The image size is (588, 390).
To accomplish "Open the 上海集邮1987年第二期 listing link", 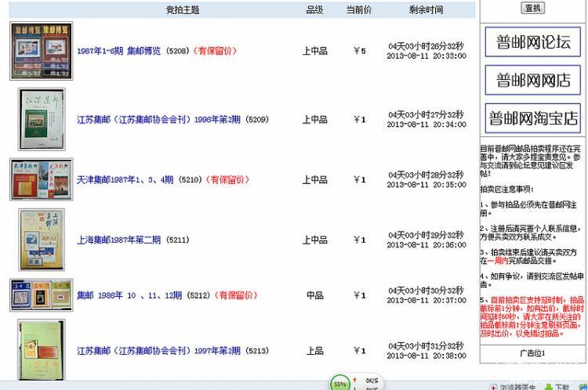I will click(118, 240).
